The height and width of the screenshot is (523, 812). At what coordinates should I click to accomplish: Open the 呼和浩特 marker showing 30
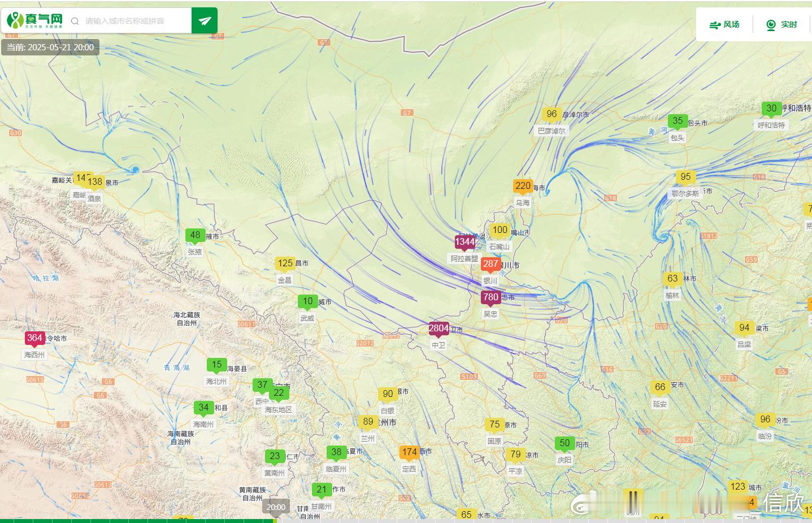pos(771,109)
